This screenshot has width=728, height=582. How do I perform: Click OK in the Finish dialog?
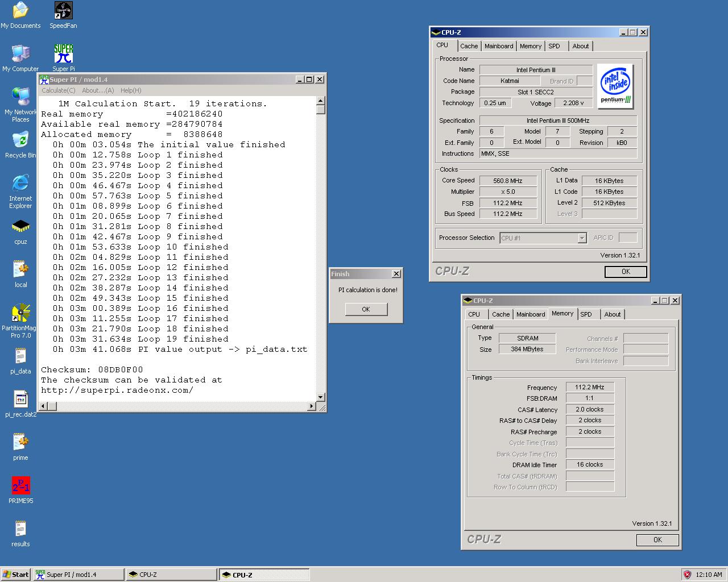click(x=366, y=309)
